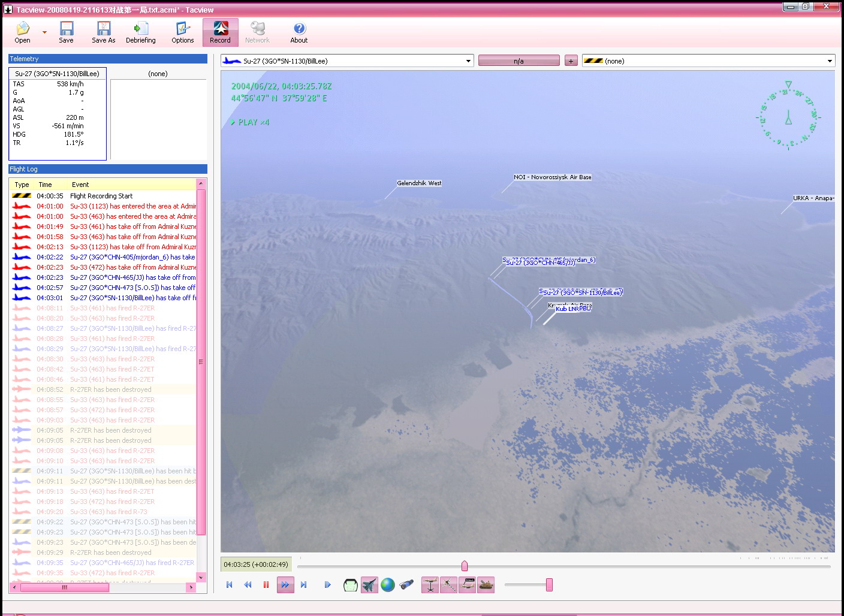Click the Save As toolbar icon
Viewport: 844px width, 616px height.
point(103,32)
